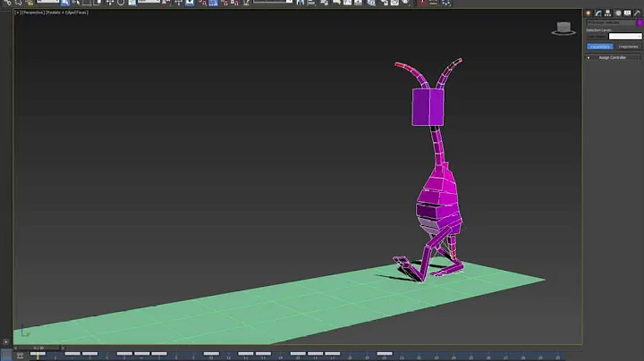The image size is (644, 361).
Task: Step the time slider back with its left arrow
Action: [x=15, y=348]
